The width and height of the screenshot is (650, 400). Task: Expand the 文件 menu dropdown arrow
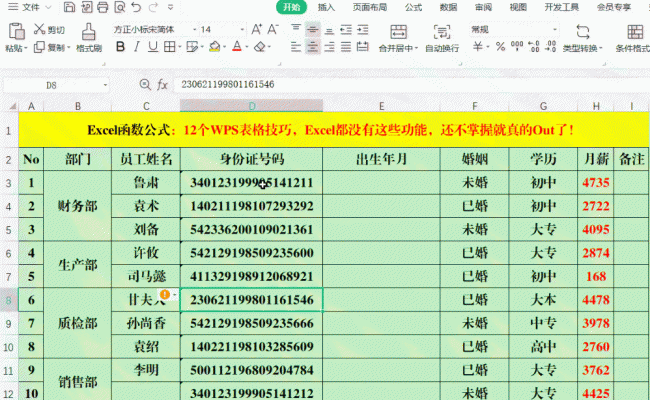click(x=49, y=7)
